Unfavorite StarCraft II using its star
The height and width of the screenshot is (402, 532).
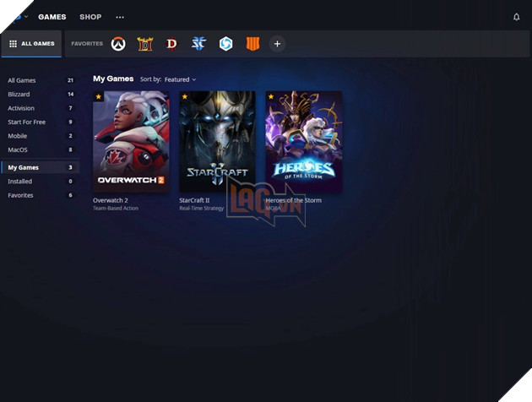click(185, 97)
